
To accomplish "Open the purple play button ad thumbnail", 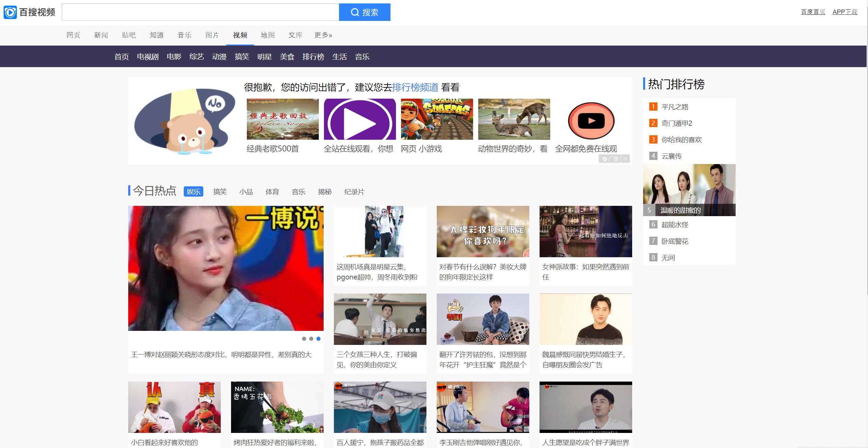I will click(360, 119).
